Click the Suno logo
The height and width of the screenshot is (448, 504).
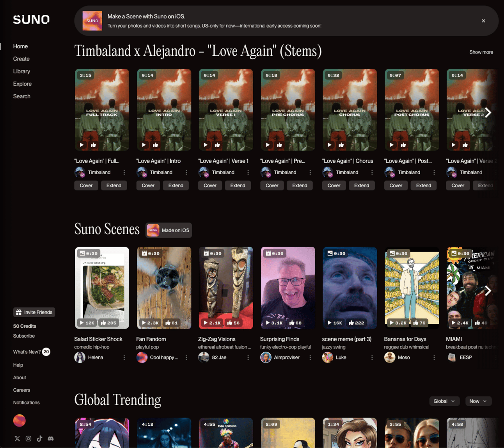(31, 20)
